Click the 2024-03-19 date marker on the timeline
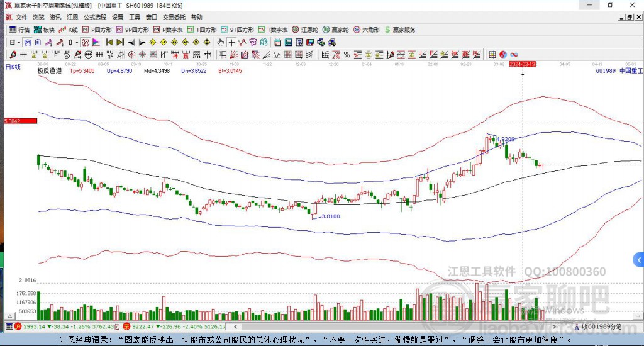This screenshot has height=346, width=644. pyautogui.click(x=523, y=64)
